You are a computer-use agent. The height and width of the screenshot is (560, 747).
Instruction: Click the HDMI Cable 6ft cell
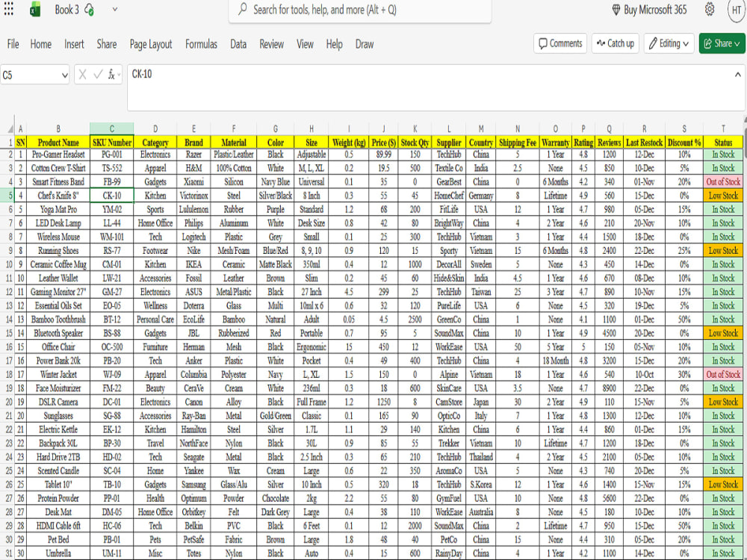click(x=58, y=526)
